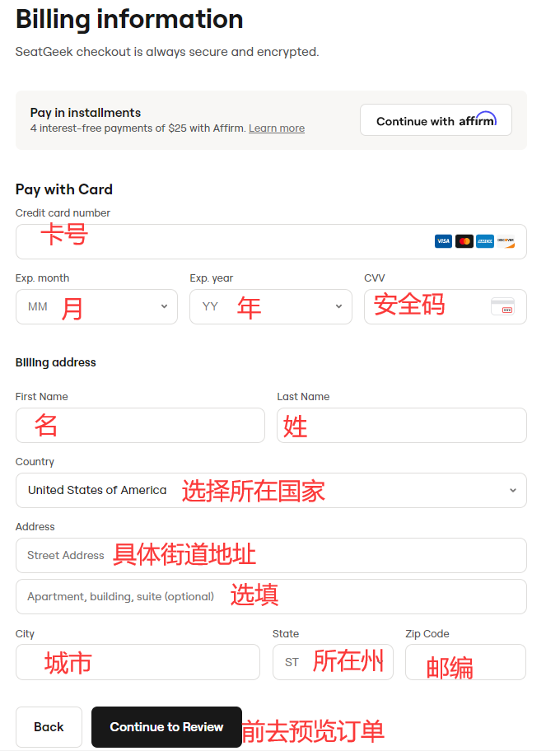Image resolution: width=560 pixels, height=751 pixels.
Task: Click the CVV card hint icon
Action: [x=502, y=306]
